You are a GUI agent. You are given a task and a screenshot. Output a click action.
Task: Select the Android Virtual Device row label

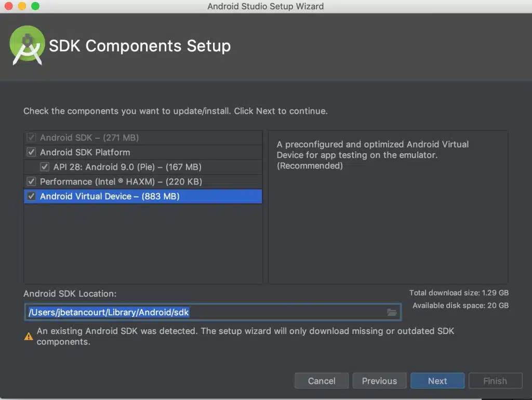110,196
